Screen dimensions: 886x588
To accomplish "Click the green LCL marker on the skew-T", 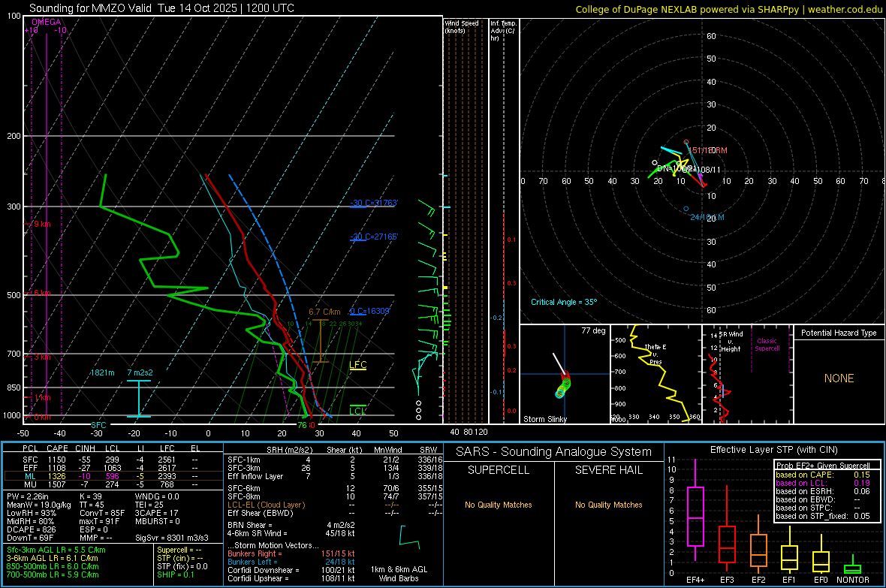I will [x=357, y=411].
